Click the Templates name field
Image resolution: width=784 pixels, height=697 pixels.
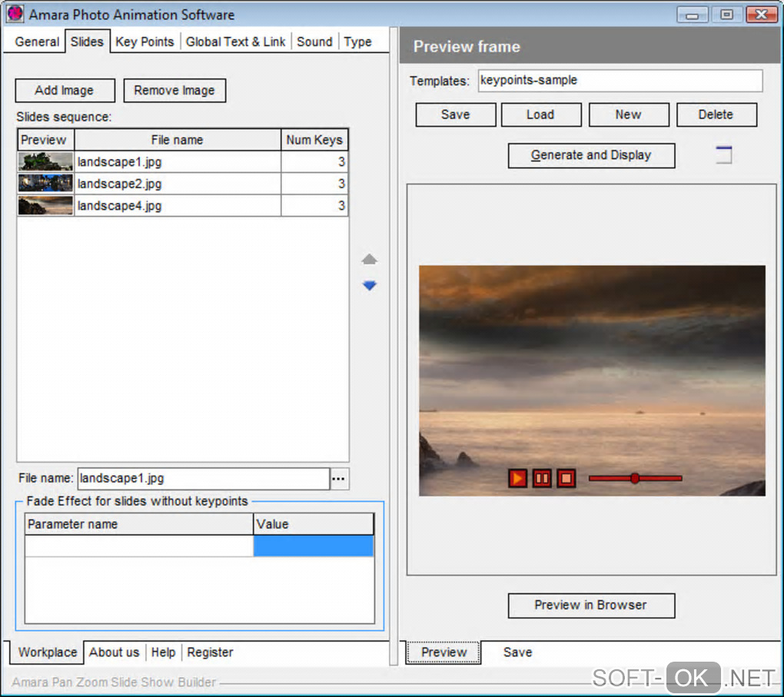pyautogui.click(x=620, y=81)
